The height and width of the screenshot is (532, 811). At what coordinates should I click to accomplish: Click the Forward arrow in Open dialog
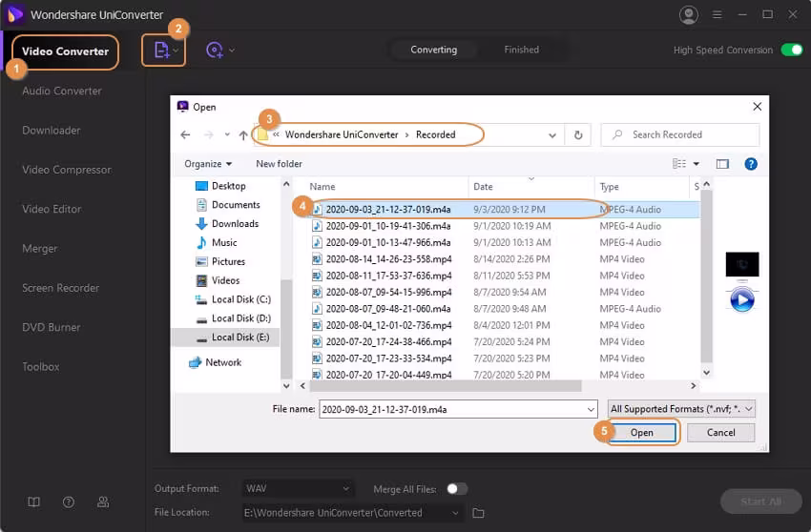(208, 135)
